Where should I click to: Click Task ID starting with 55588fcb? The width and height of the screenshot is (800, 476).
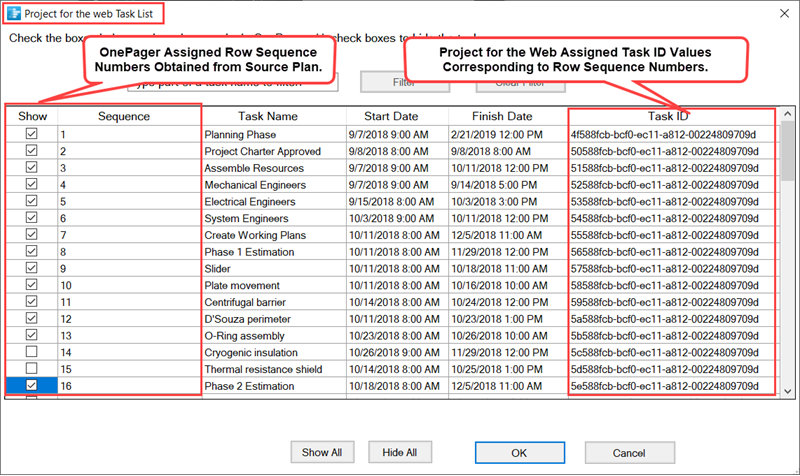pyautogui.click(x=665, y=235)
